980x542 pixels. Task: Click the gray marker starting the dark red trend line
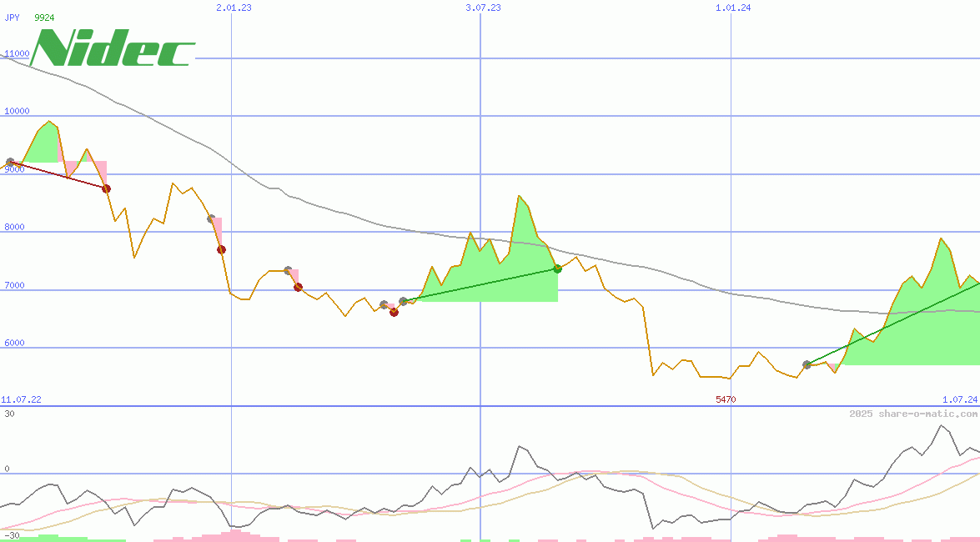[10, 162]
